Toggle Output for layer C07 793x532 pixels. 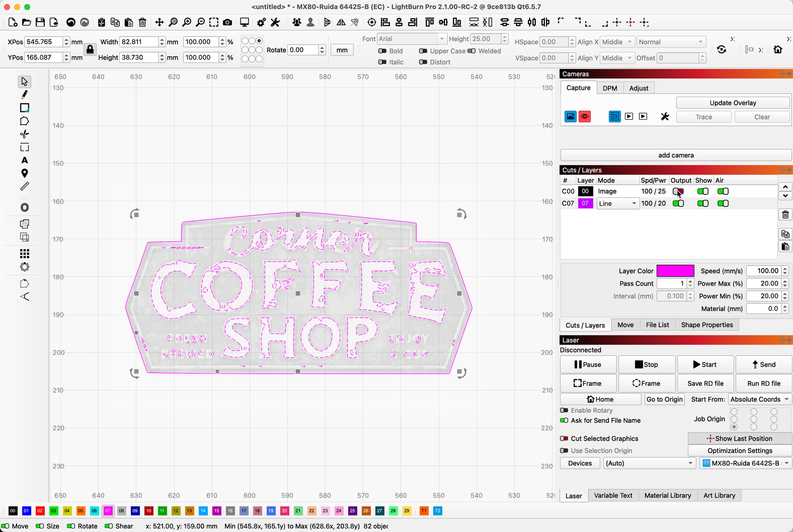[x=678, y=203]
